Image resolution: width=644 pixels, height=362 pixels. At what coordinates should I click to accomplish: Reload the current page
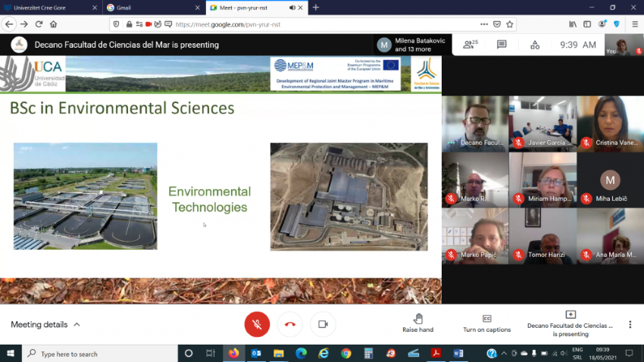pyautogui.click(x=40, y=24)
